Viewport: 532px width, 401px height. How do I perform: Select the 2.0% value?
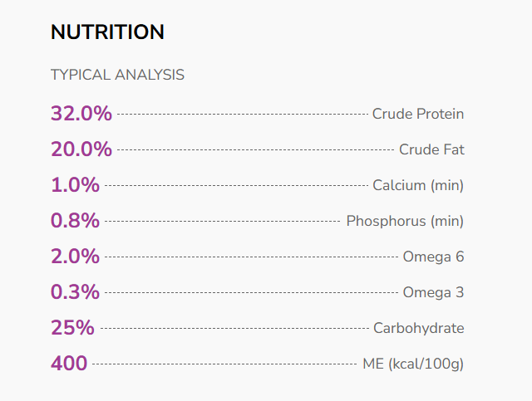(x=75, y=257)
